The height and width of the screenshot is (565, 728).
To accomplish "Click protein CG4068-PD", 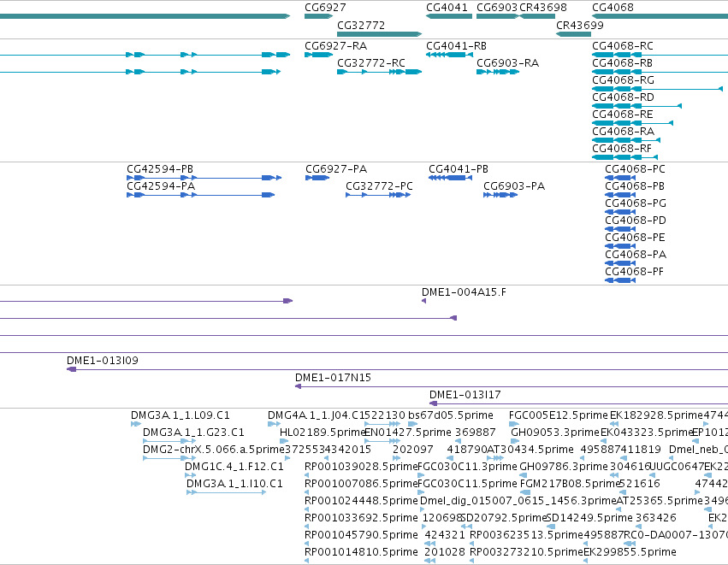I will pyautogui.click(x=620, y=229).
